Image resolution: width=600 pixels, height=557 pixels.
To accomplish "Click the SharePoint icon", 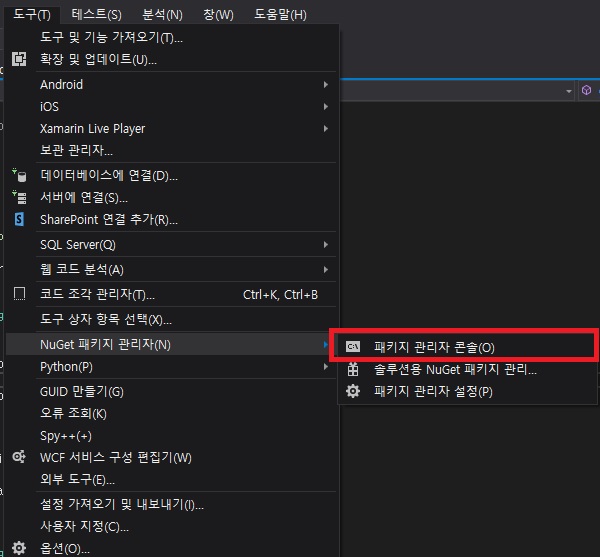I will pyautogui.click(x=19, y=219).
